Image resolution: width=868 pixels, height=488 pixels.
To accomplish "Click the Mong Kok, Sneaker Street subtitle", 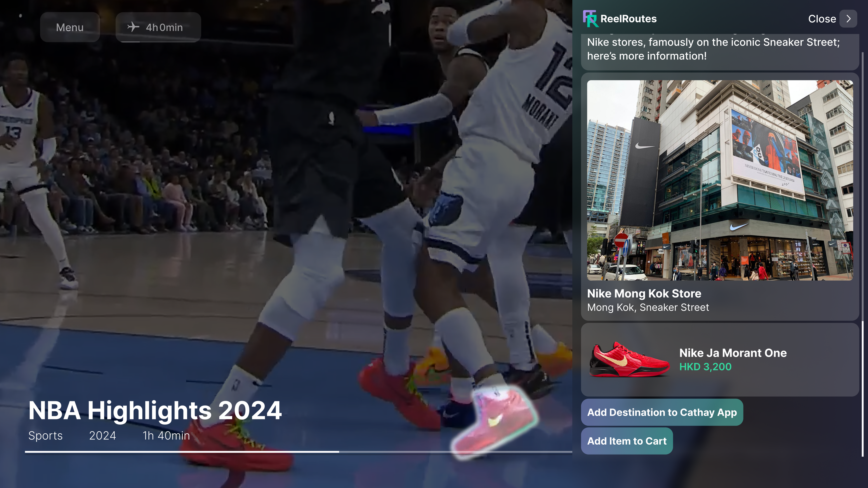I will (x=648, y=307).
